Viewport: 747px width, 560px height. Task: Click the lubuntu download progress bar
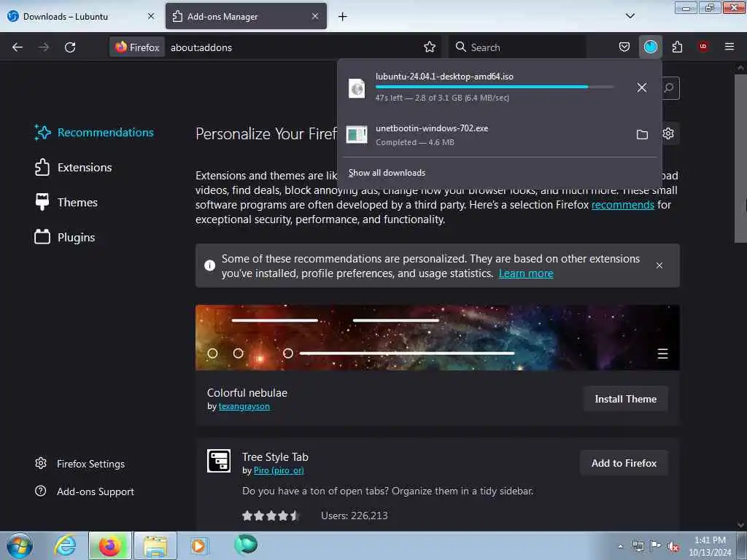[495, 87]
